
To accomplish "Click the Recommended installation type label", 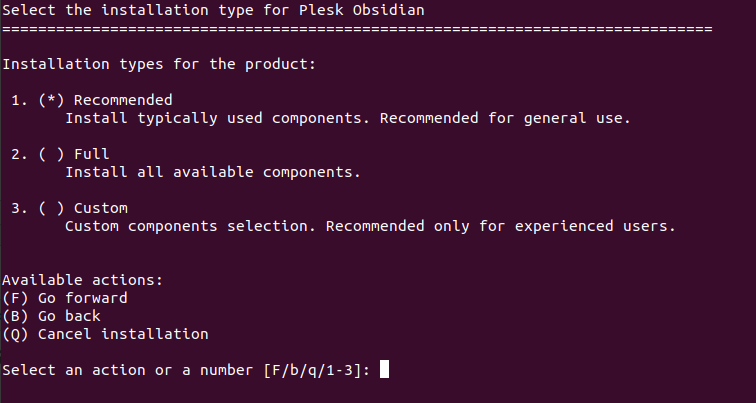I will pyautogui.click(x=123, y=100).
